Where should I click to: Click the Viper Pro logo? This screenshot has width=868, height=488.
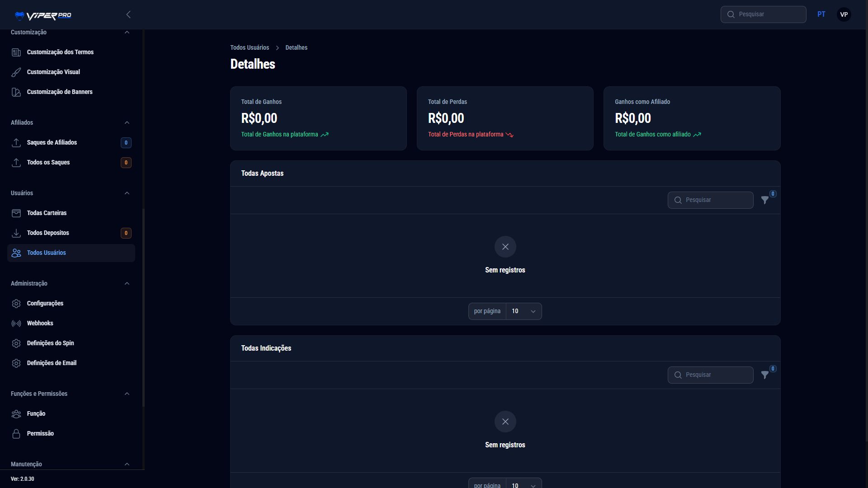click(x=43, y=15)
